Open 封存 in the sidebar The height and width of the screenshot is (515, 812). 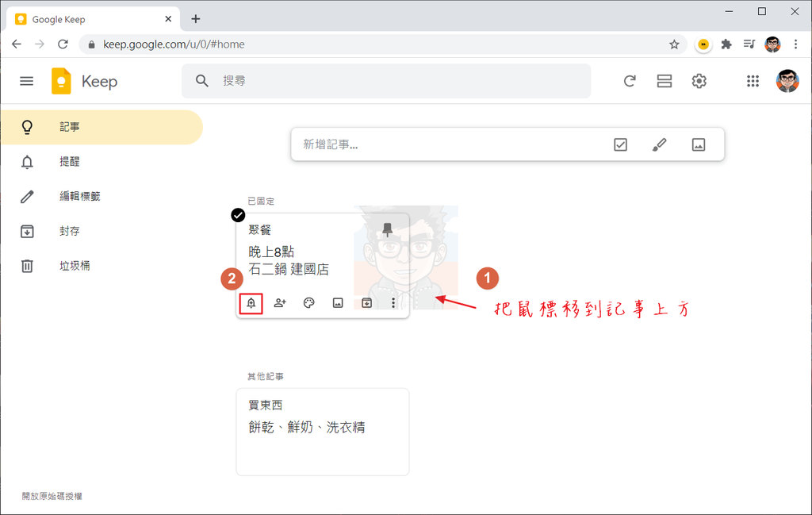101,231
